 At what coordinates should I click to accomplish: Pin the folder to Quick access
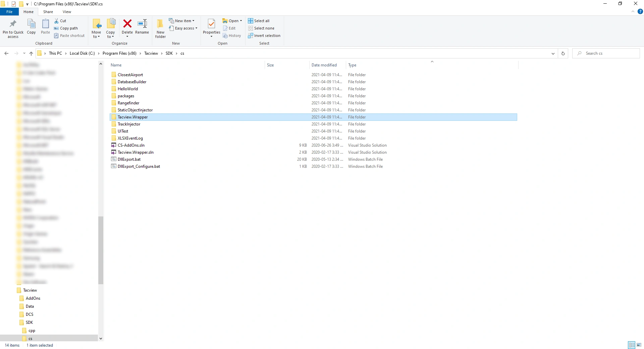pyautogui.click(x=13, y=29)
